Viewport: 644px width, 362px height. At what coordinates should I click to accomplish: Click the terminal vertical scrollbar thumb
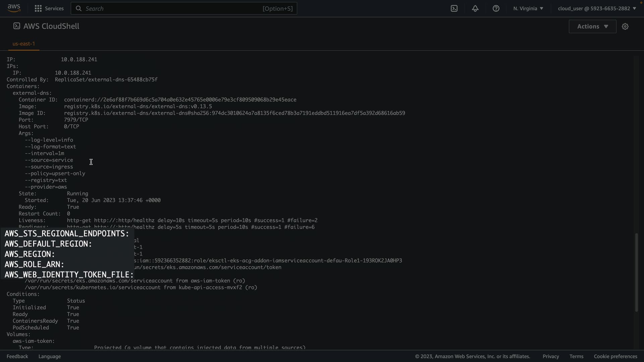pos(636,272)
